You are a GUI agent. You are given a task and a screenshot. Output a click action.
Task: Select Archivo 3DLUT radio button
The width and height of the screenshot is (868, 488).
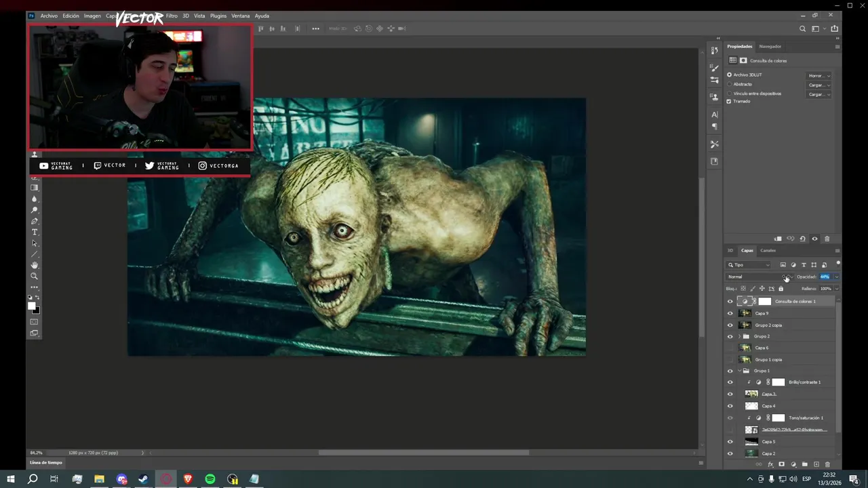pos(730,75)
